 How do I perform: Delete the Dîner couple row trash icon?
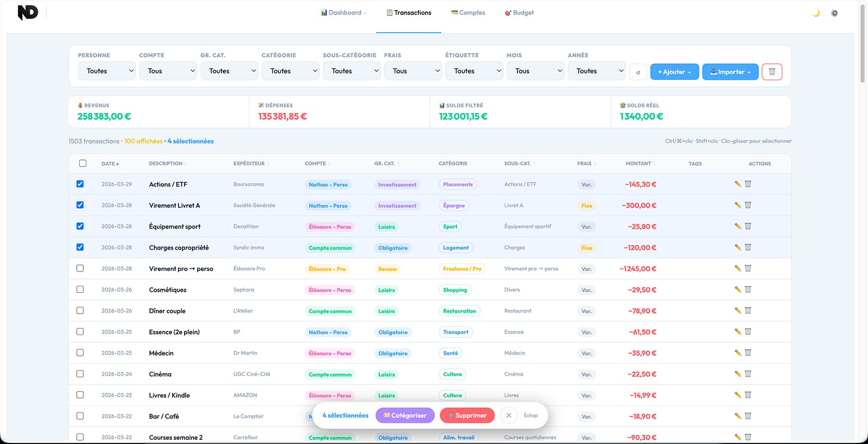coord(748,311)
